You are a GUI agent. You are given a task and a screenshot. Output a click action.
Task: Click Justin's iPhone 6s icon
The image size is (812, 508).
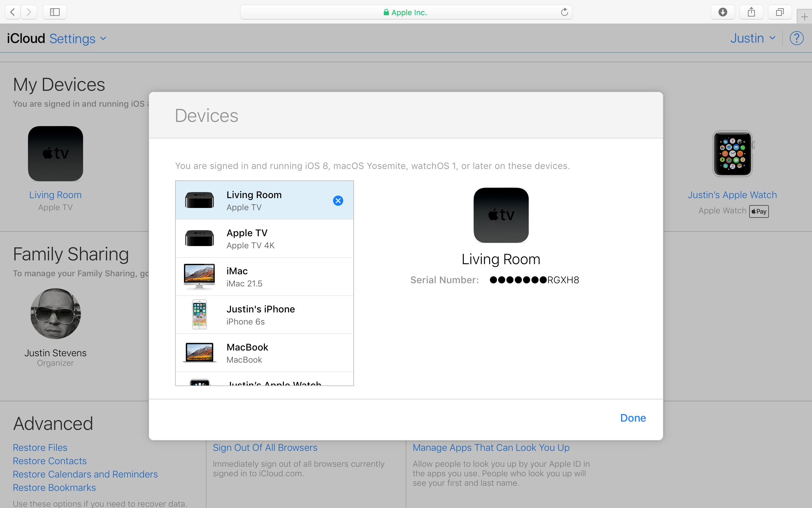pos(199,314)
